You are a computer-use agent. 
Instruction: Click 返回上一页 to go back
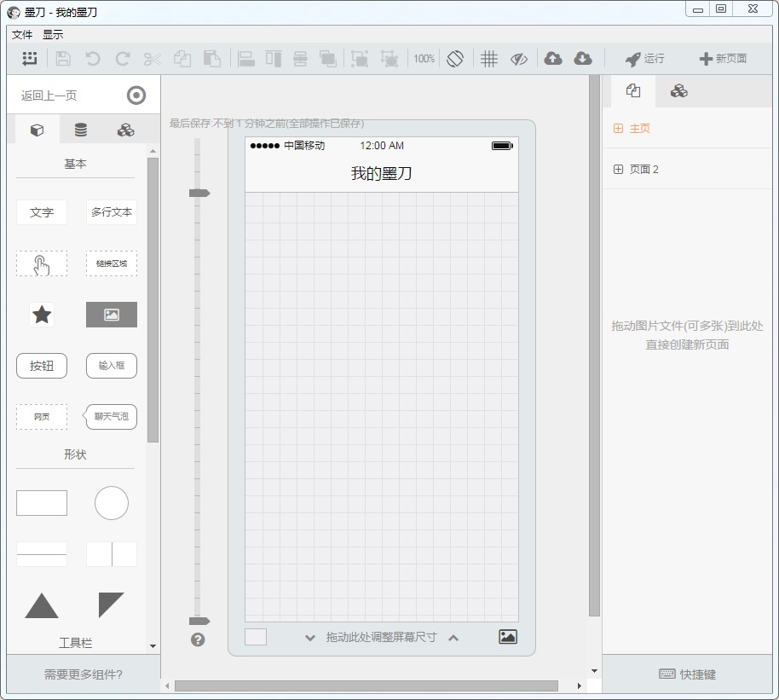49,95
